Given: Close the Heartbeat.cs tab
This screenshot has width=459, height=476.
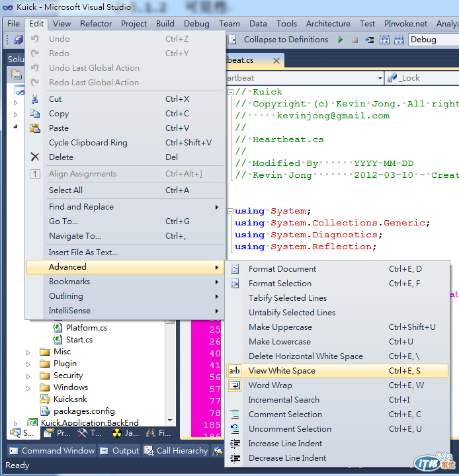Looking at the screenshot, I should 276,61.
